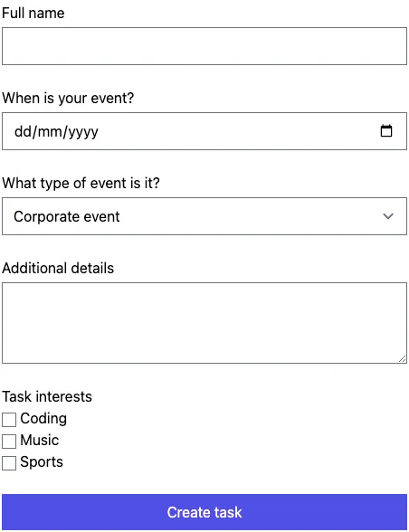The image size is (409, 532).
Task: Open the Corporate event dropdown
Action: [x=204, y=216]
